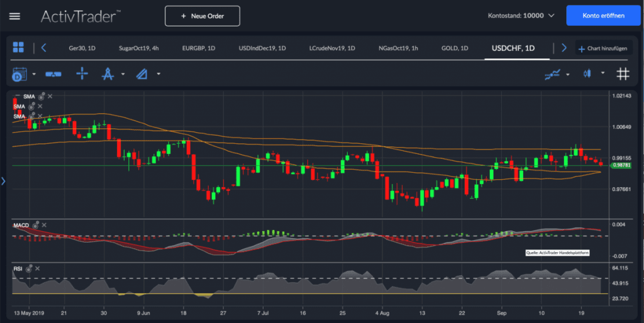Click price axis value 1.02143

click(621, 96)
